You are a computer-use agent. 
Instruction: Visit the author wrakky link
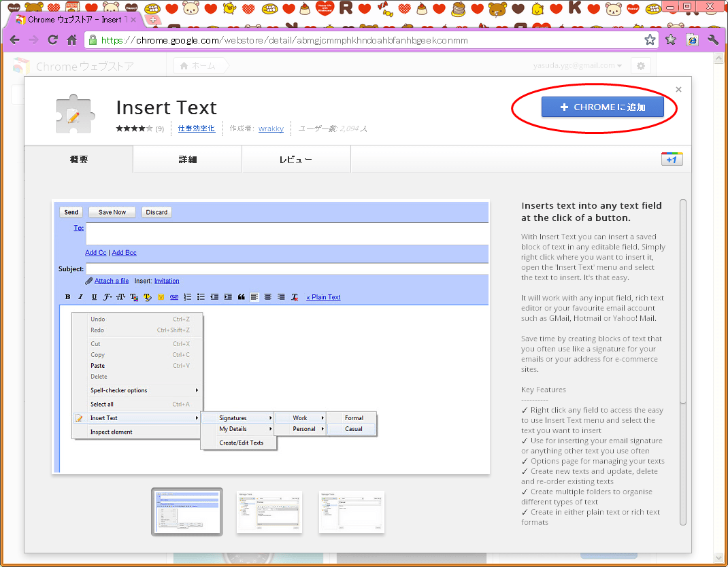pos(271,128)
